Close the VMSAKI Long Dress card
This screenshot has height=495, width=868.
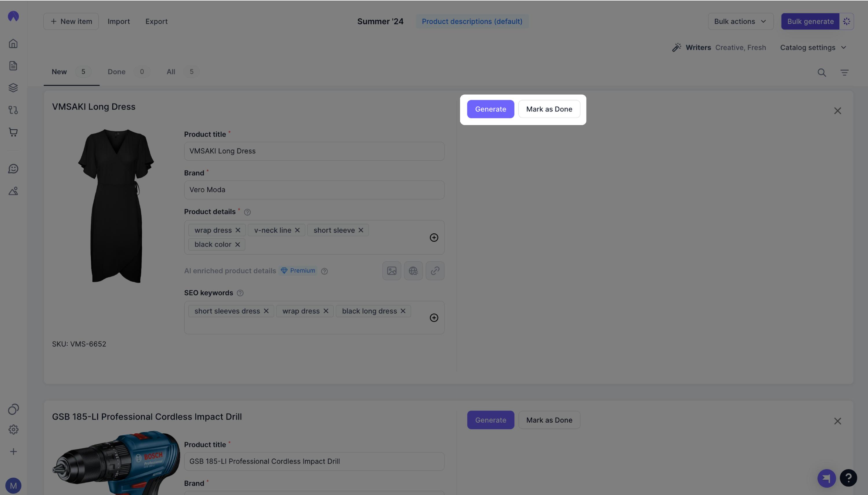tap(837, 111)
